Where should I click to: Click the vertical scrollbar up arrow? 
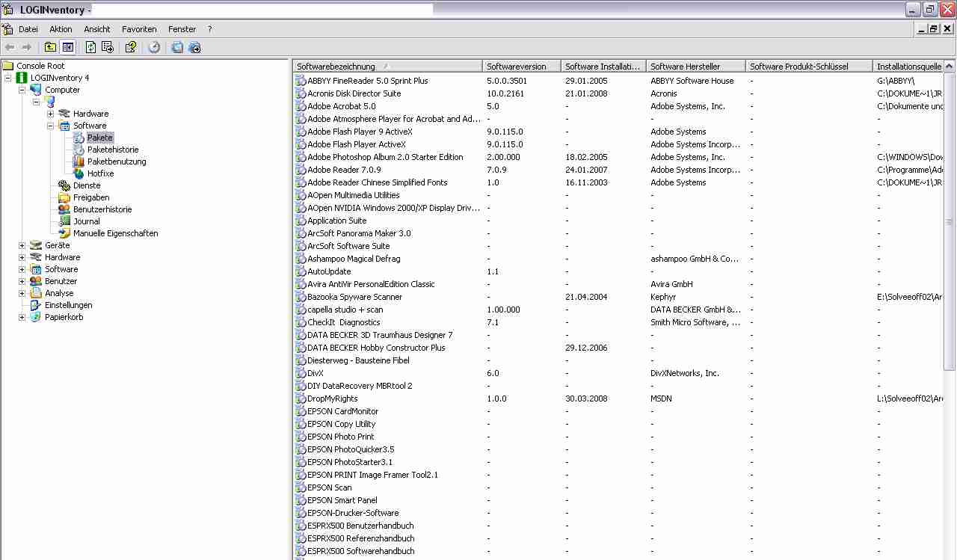tap(950, 67)
